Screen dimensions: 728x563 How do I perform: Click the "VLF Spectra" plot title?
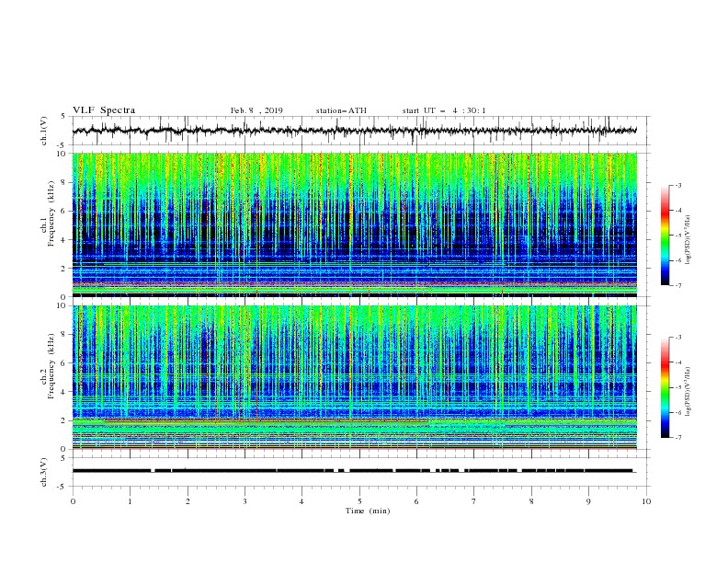coord(104,110)
